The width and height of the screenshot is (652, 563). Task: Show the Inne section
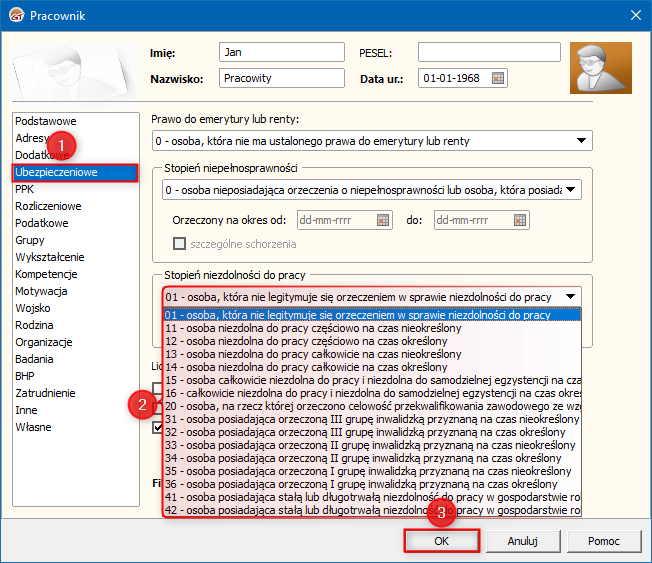point(75,410)
